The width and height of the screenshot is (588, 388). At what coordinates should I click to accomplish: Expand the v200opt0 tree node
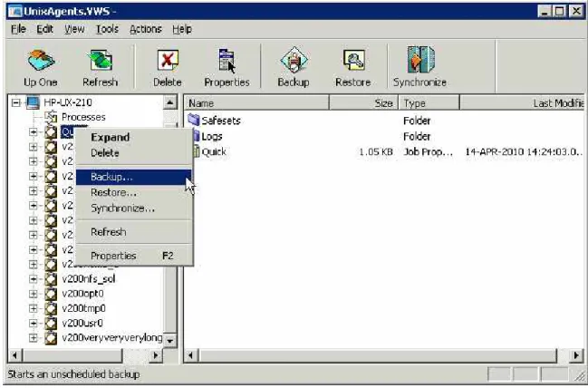point(33,294)
